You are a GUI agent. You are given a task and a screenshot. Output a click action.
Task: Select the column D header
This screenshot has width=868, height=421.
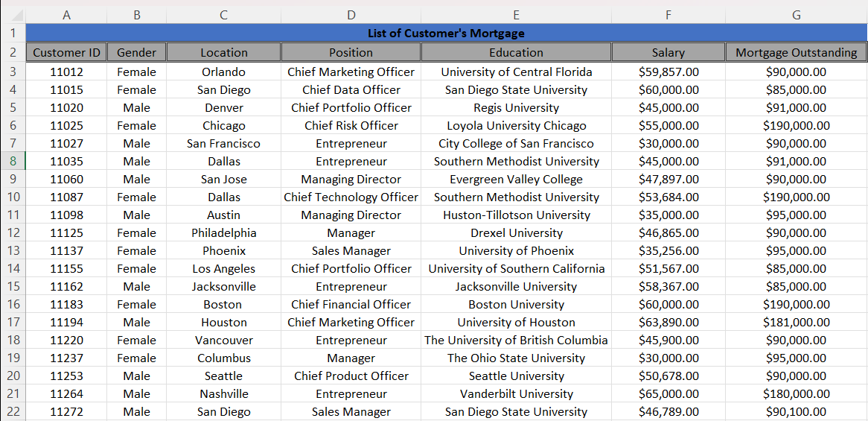(x=351, y=15)
